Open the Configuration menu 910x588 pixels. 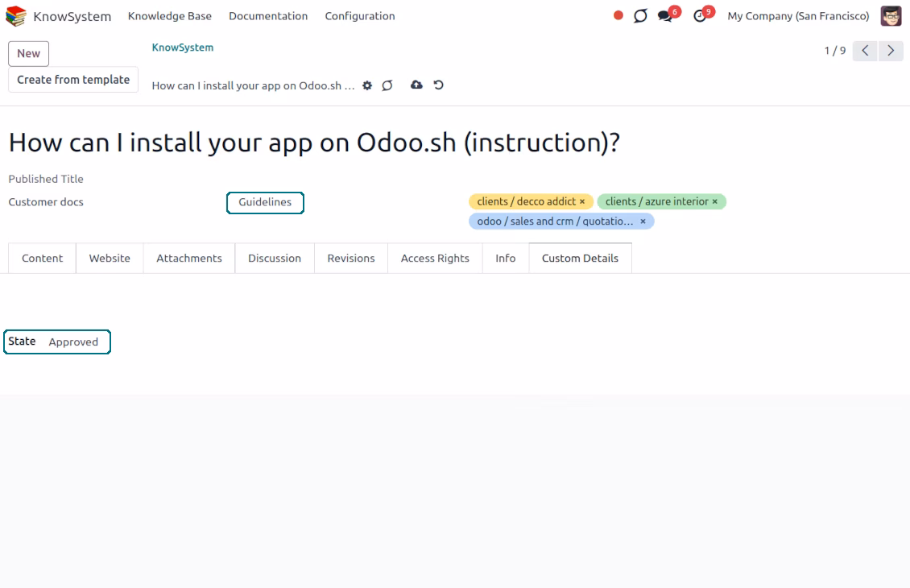[x=360, y=16]
